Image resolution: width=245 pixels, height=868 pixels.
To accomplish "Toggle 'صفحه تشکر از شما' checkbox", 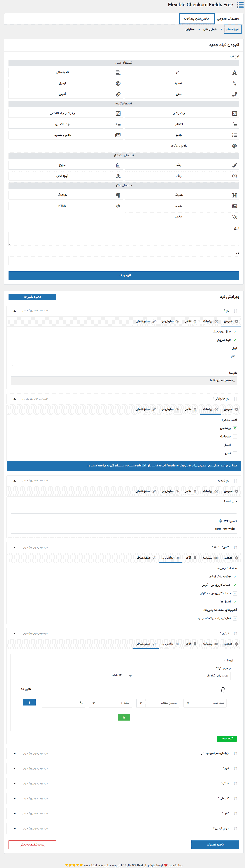I will pos(234,576).
